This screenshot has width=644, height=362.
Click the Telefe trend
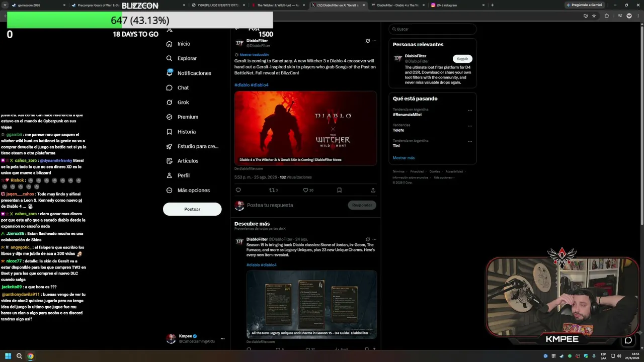pyautogui.click(x=398, y=130)
